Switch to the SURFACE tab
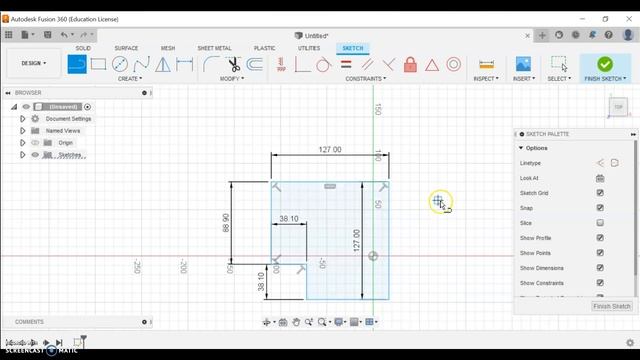 pyautogui.click(x=126, y=48)
